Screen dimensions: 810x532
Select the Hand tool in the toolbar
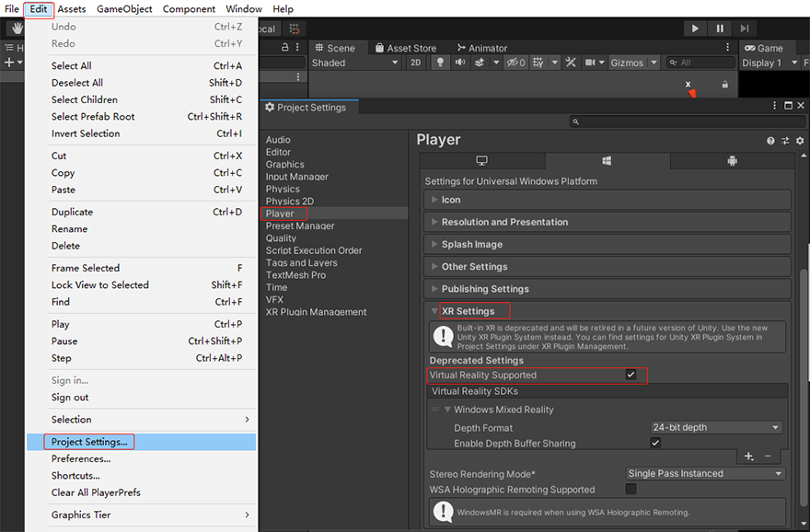(x=17, y=28)
